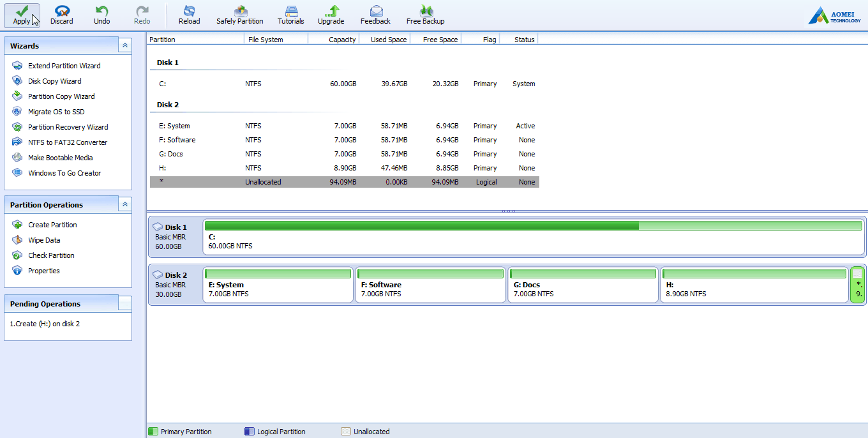
Task: Click the pane splitter grip handle
Action: click(x=508, y=211)
